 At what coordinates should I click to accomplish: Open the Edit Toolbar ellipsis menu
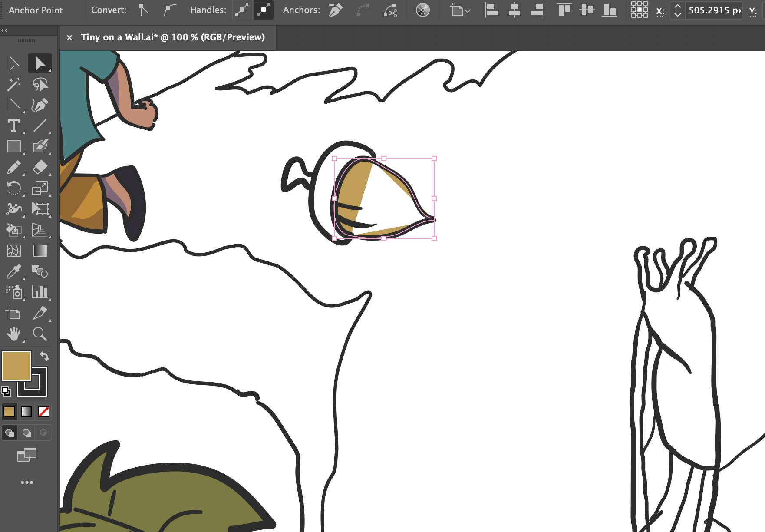click(x=27, y=482)
